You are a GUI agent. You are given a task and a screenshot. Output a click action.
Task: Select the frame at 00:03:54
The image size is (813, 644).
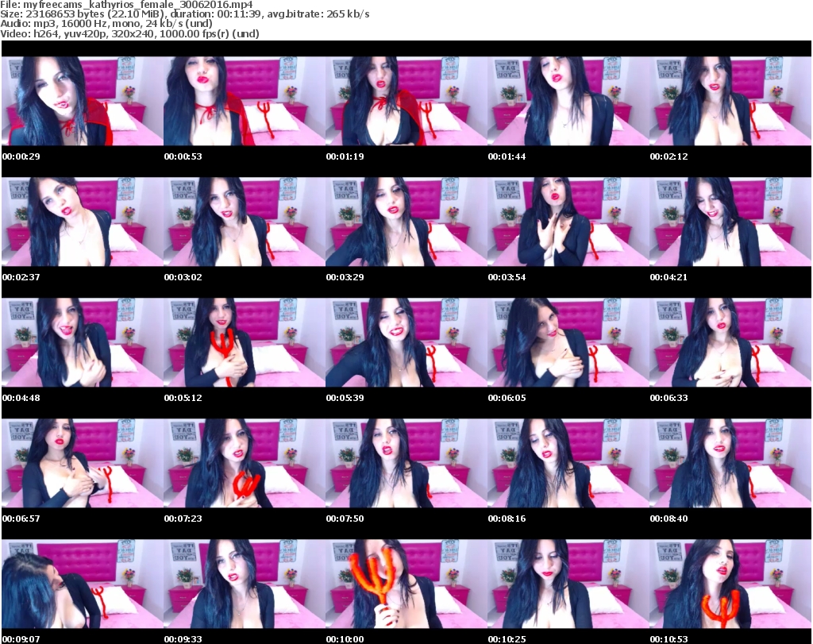568,222
